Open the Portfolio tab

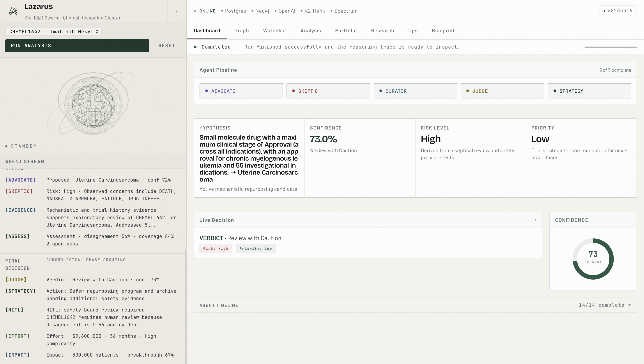(x=346, y=30)
